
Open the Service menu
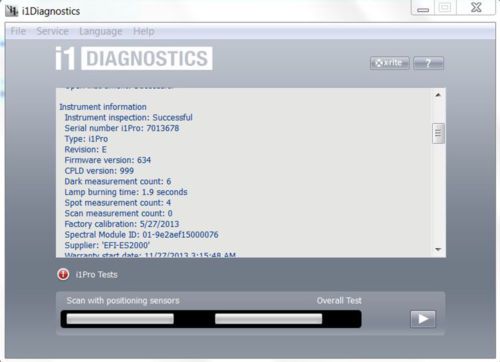52,31
